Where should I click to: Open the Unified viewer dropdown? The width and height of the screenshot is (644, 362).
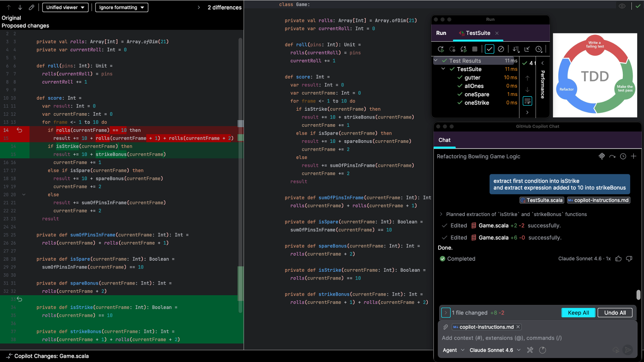[x=65, y=7]
